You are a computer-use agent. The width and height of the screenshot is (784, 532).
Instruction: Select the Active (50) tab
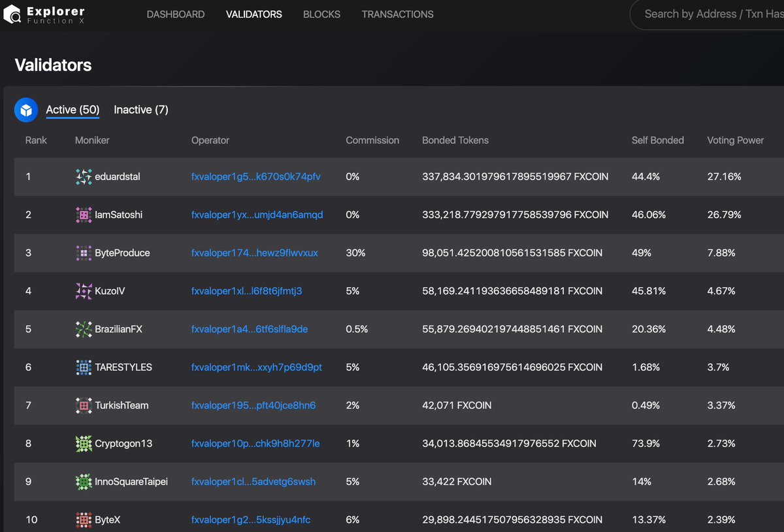(73, 110)
